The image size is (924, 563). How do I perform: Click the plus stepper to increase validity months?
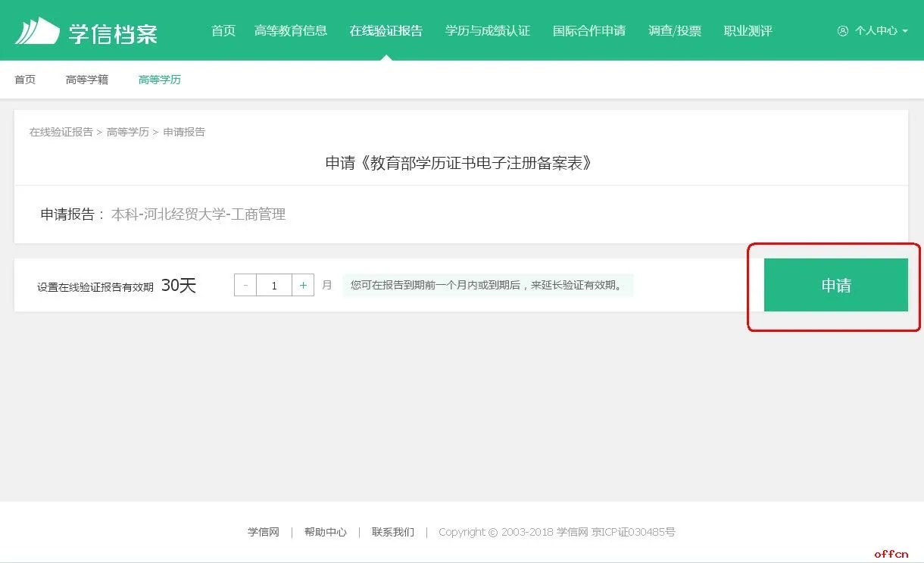point(303,285)
